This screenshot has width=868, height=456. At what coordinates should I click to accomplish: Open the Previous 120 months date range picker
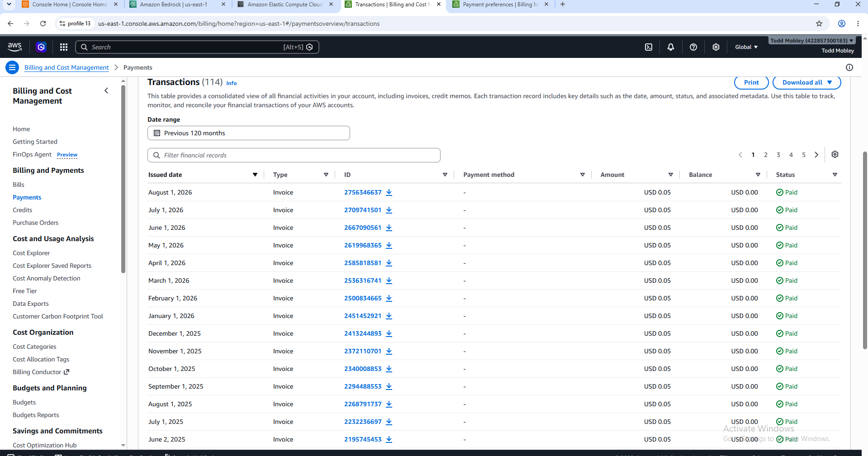(248, 133)
